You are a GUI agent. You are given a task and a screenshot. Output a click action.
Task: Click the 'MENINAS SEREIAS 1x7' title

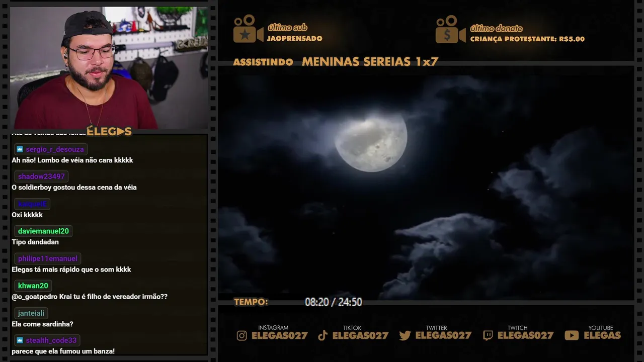370,62
